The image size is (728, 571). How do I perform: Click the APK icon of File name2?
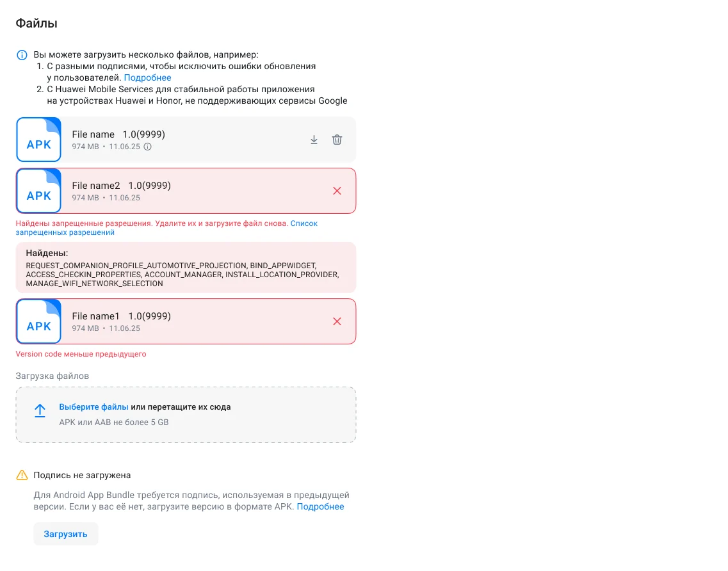coord(38,191)
